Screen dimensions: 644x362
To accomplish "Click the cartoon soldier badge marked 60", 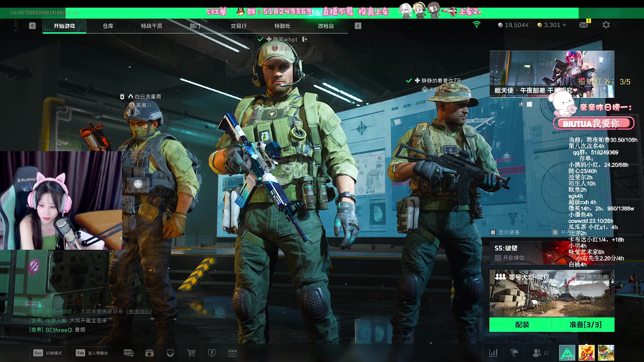I will click(x=606, y=353).
